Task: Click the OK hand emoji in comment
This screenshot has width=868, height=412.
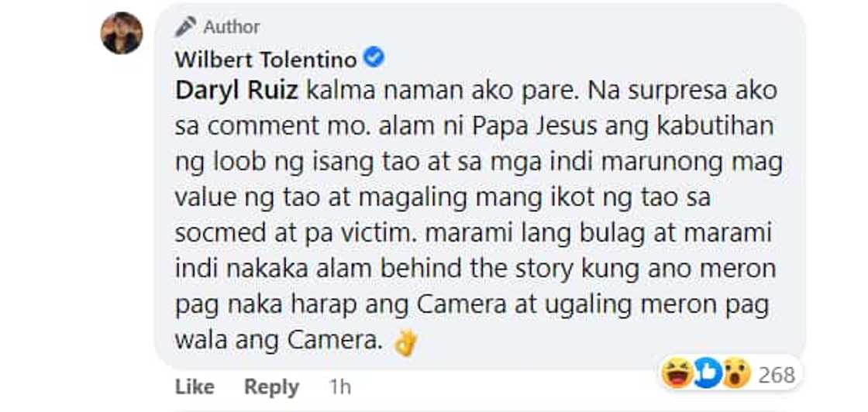Action: pos(405,343)
